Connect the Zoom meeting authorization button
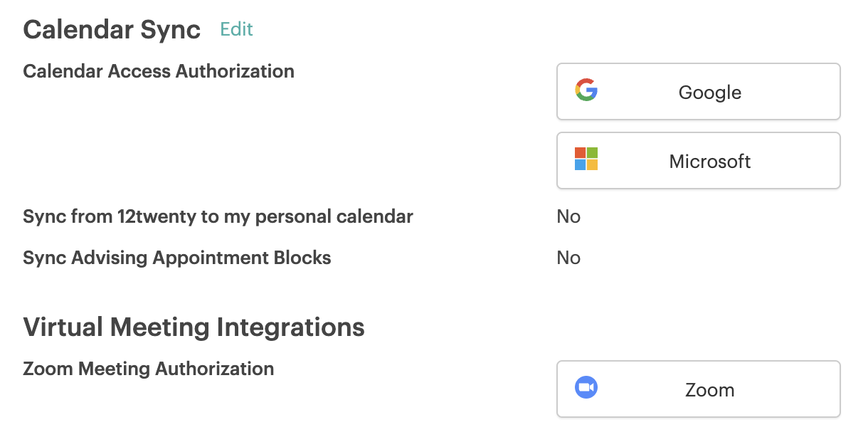This screenshot has width=868, height=447. click(x=698, y=389)
